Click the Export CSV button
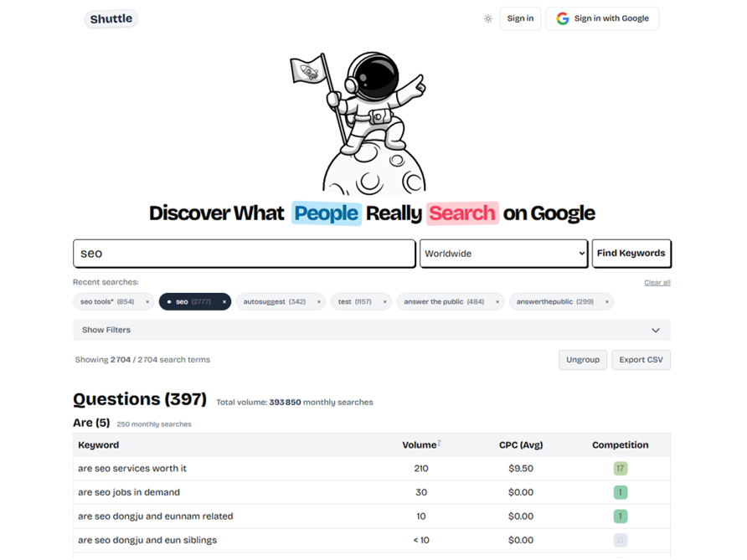 pos(641,360)
